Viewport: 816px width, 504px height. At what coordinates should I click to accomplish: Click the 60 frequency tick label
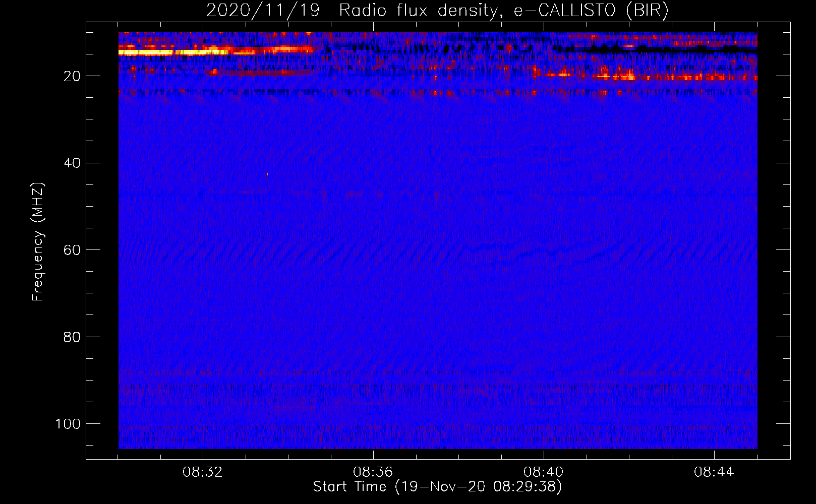click(x=72, y=250)
